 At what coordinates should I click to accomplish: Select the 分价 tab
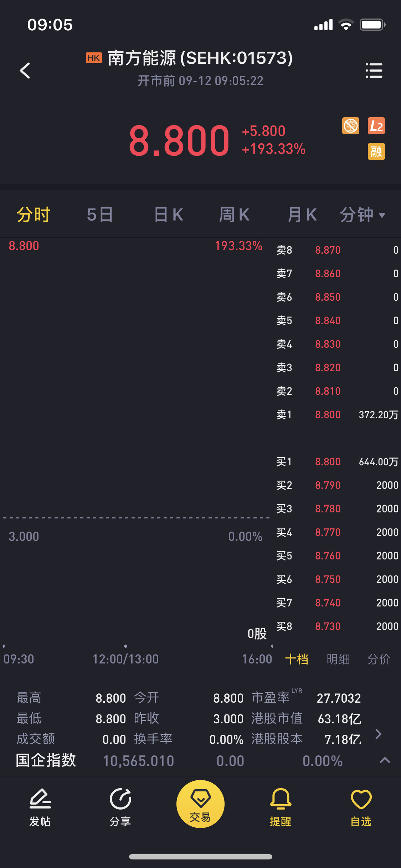pos(379,659)
